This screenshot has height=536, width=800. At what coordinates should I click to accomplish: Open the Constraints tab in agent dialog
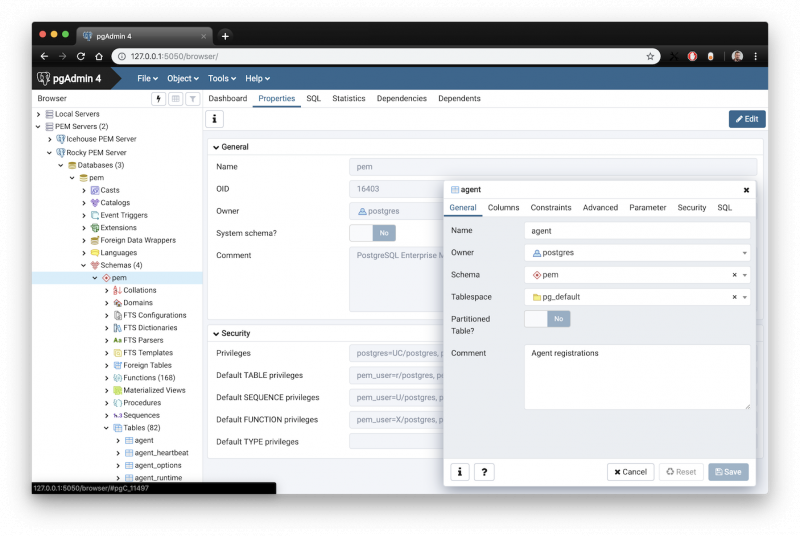(x=551, y=208)
